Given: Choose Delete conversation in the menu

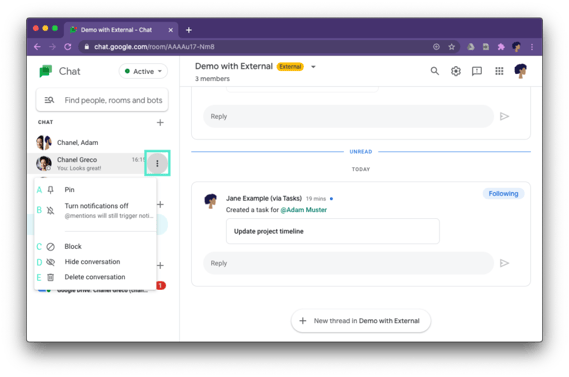Looking at the screenshot, I should pos(96,277).
